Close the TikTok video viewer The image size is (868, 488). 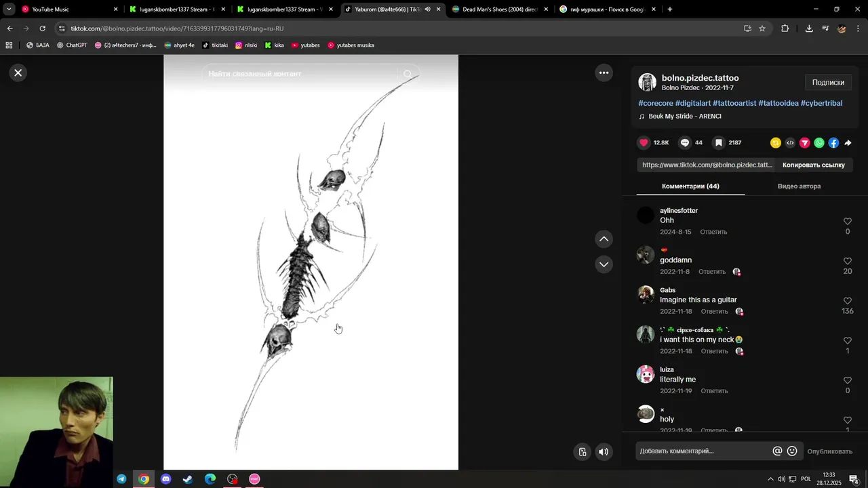pos(18,73)
